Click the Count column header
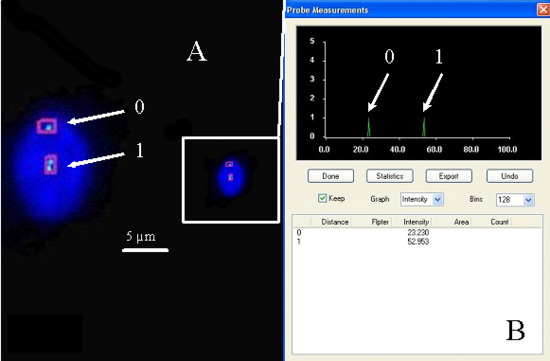Image resolution: width=550 pixels, height=361 pixels. click(x=499, y=222)
